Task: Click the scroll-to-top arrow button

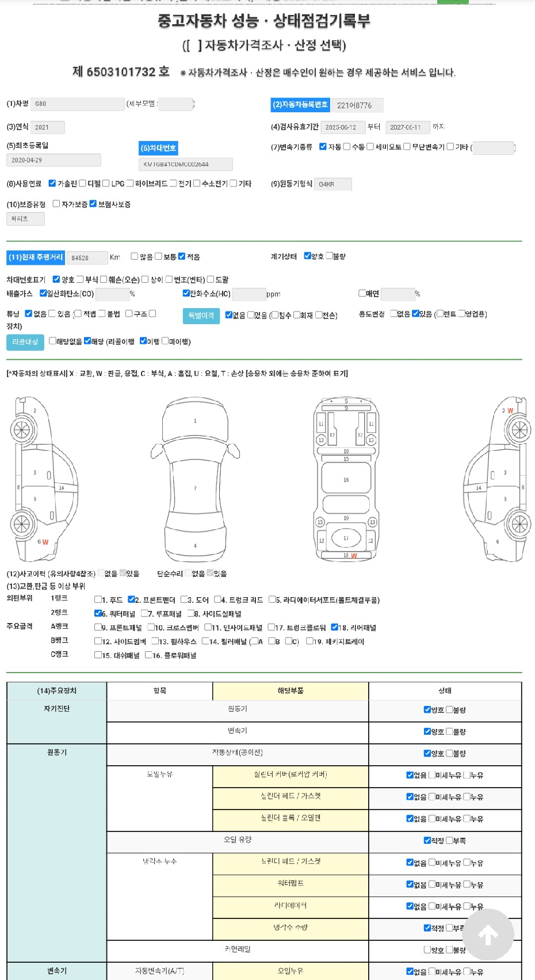Action: pyautogui.click(x=488, y=935)
